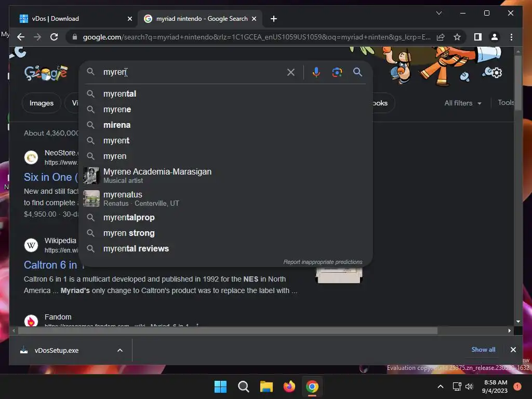
Task: Go back with the browser back arrow
Action: pyautogui.click(x=21, y=37)
